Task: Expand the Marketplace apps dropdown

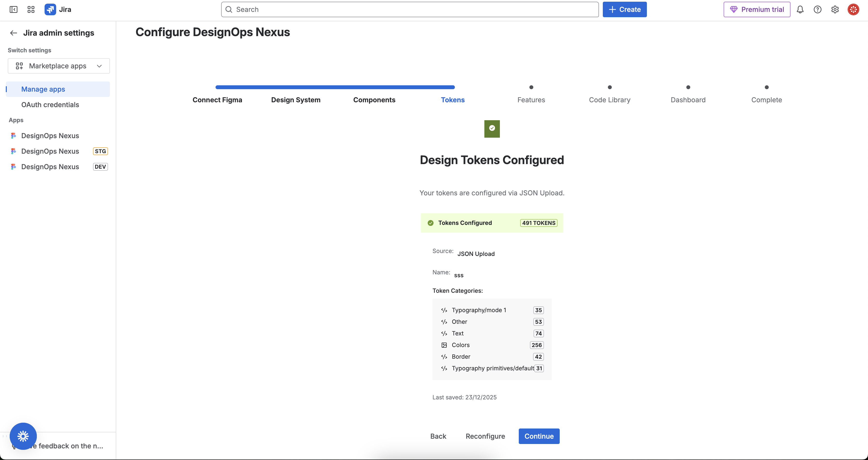Action: tap(59, 66)
